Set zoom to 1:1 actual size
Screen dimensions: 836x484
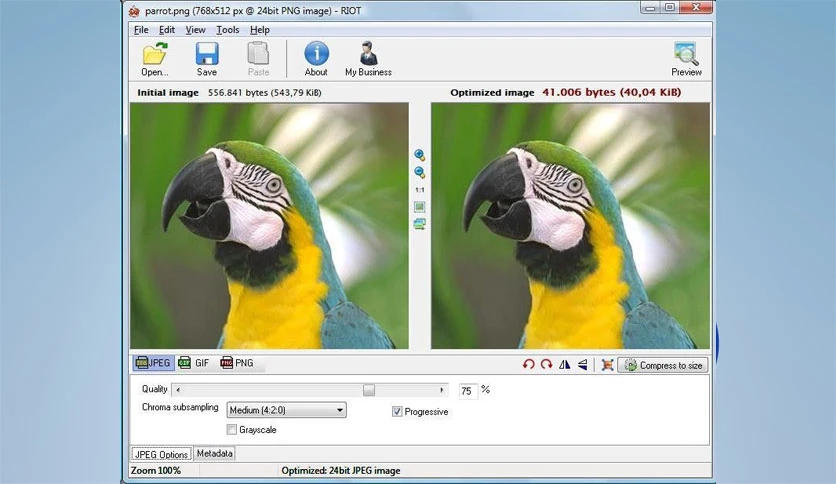coord(420,190)
